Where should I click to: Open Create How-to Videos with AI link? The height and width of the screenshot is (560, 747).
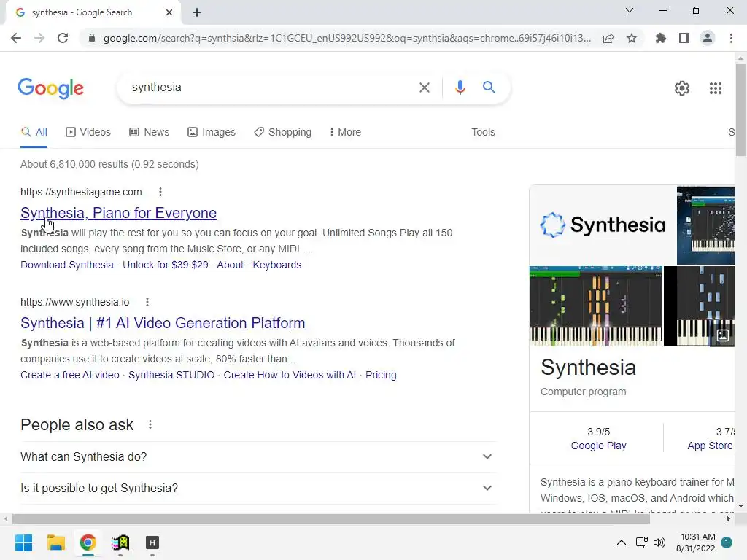tap(290, 375)
